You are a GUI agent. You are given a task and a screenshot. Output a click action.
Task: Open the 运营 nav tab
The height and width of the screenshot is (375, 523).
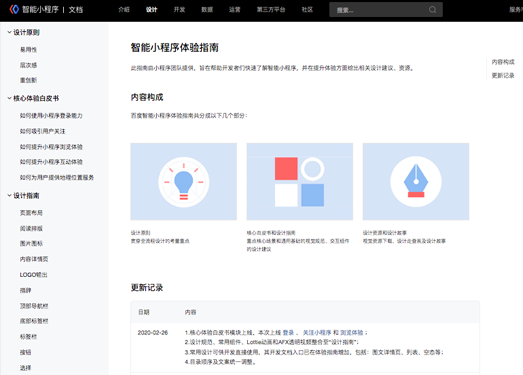click(234, 10)
